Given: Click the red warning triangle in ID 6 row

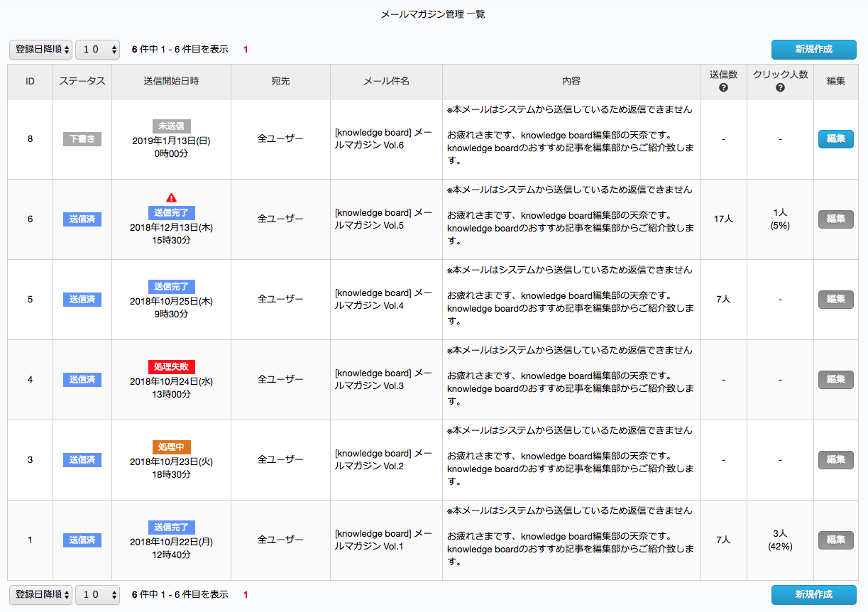Looking at the screenshot, I should pyautogui.click(x=171, y=198).
